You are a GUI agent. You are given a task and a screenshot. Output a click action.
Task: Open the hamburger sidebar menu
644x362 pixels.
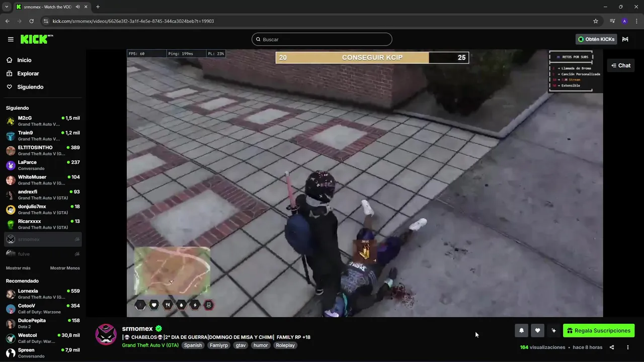11,39
